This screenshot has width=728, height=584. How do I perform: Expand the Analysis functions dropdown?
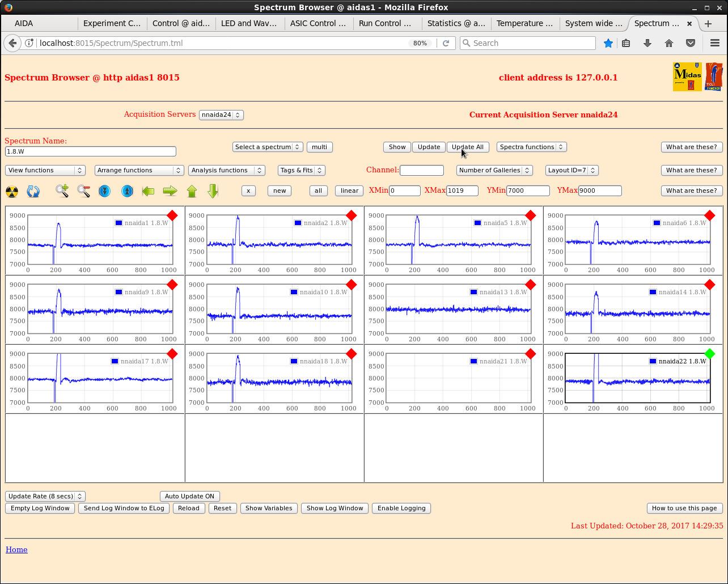(x=227, y=170)
